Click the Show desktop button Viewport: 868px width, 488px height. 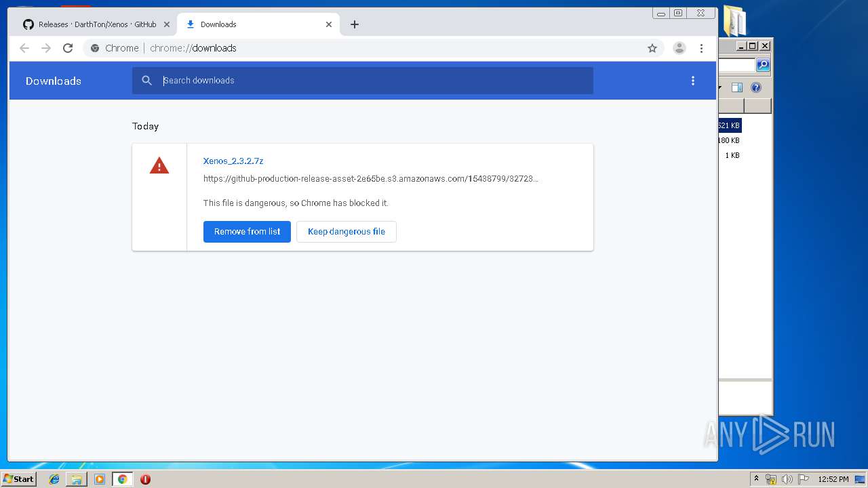click(x=860, y=479)
